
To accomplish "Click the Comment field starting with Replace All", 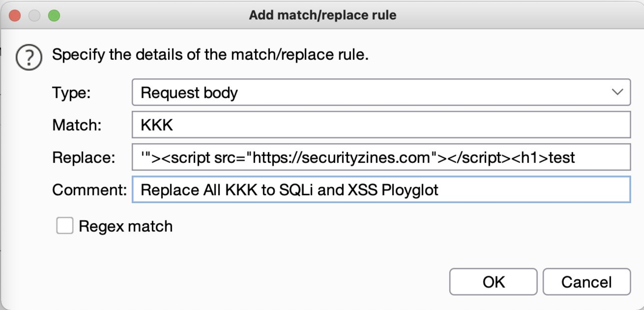I will pyautogui.click(x=381, y=189).
